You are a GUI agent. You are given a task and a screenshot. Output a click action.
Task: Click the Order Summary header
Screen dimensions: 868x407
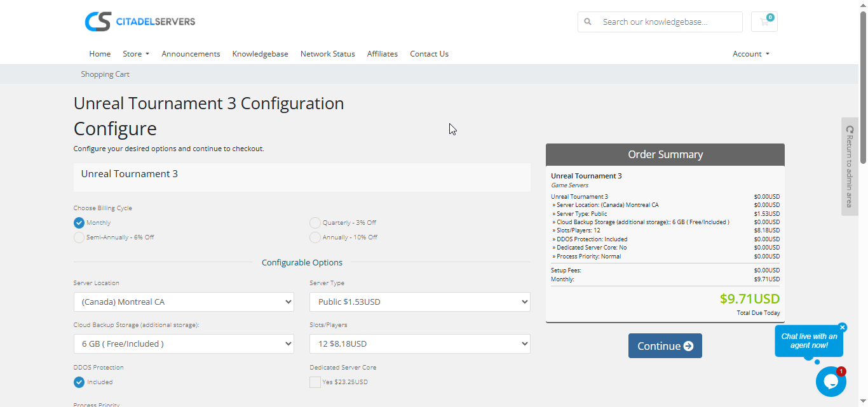click(x=665, y=154)
